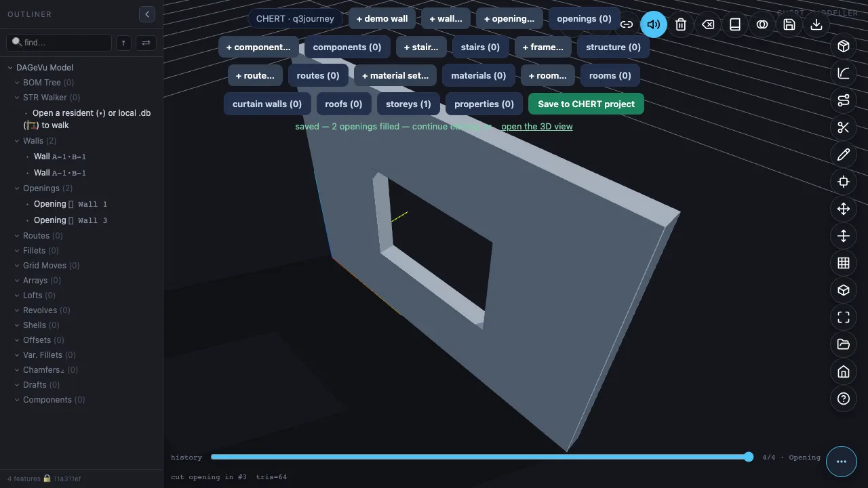Image resolution: width=868 pixels, height=488 pixels.
Task: Expand the BOM Tree group
Action: coord(18,83)
